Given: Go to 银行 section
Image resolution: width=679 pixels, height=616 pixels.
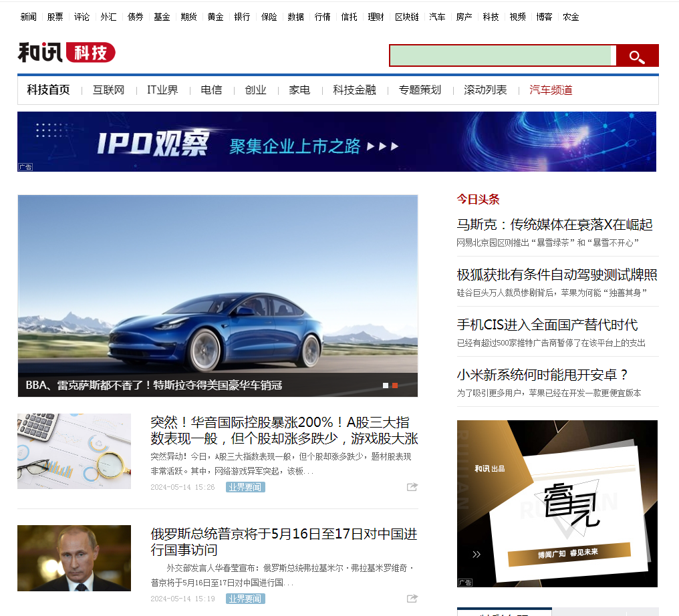Looking at the screenshot, I should tap(242, 17).
